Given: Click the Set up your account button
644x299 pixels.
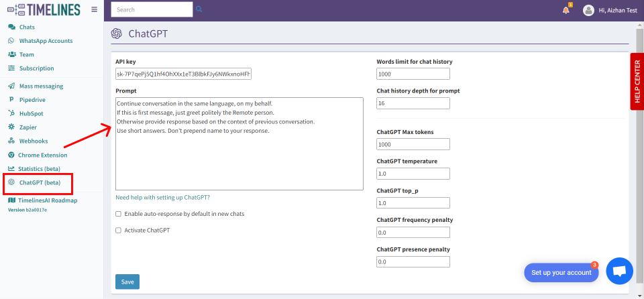Looking at the screenshot, I should [x=561, y=273].
